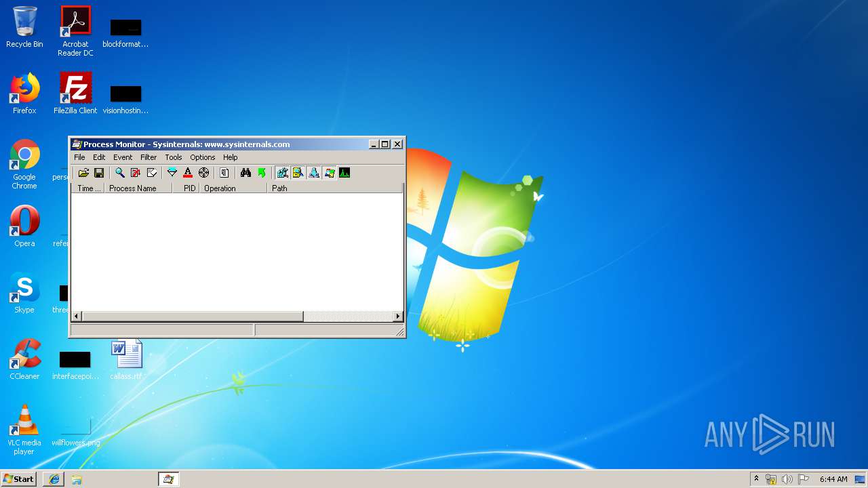The image size is (868, 488).
Task: Select the visionhostin desktop file
Action: point(125,99)
